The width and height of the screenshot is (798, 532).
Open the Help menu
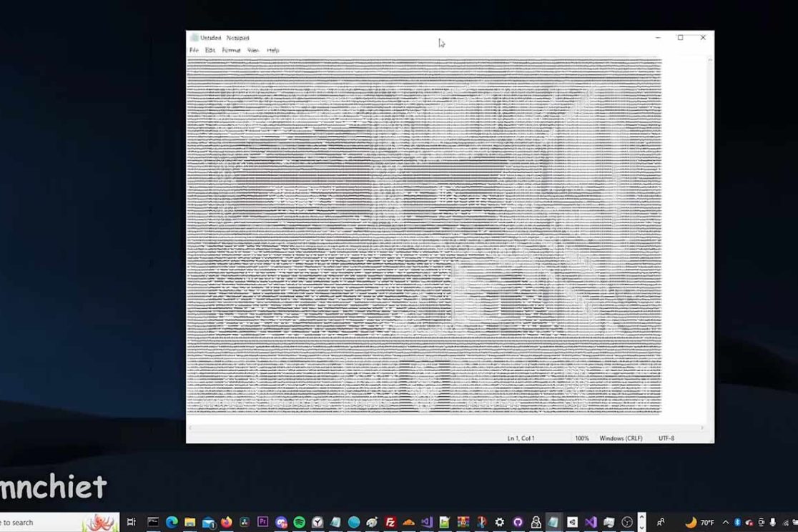(273, 51)
